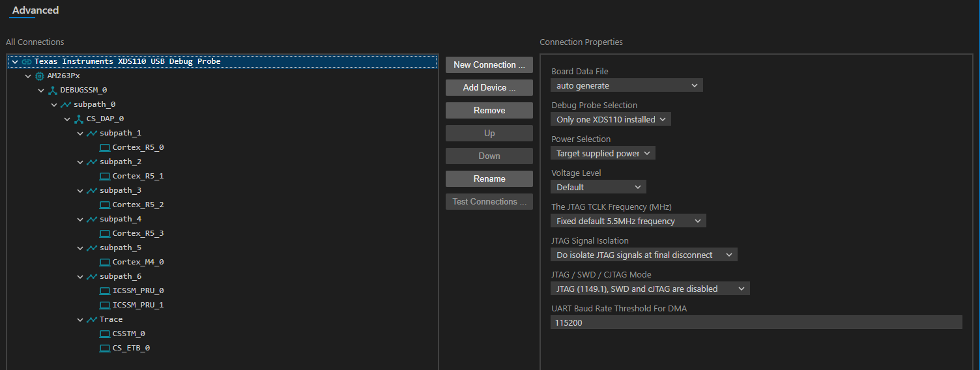Click the New Connection button
980x370 pixels.
tap(489, 65)
